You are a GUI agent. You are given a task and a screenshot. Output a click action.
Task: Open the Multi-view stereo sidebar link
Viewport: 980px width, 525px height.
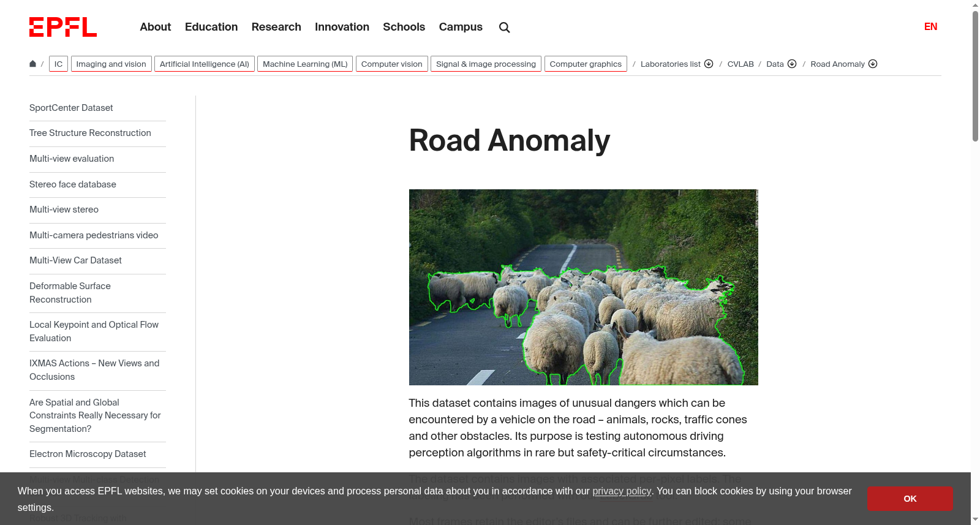pyautogui.click(x=64, y=210)
